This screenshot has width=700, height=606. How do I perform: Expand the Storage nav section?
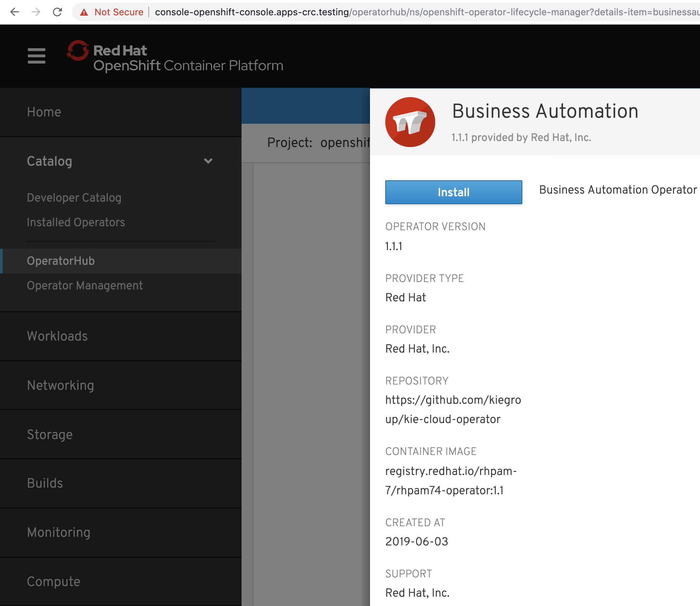coord(50,434)
